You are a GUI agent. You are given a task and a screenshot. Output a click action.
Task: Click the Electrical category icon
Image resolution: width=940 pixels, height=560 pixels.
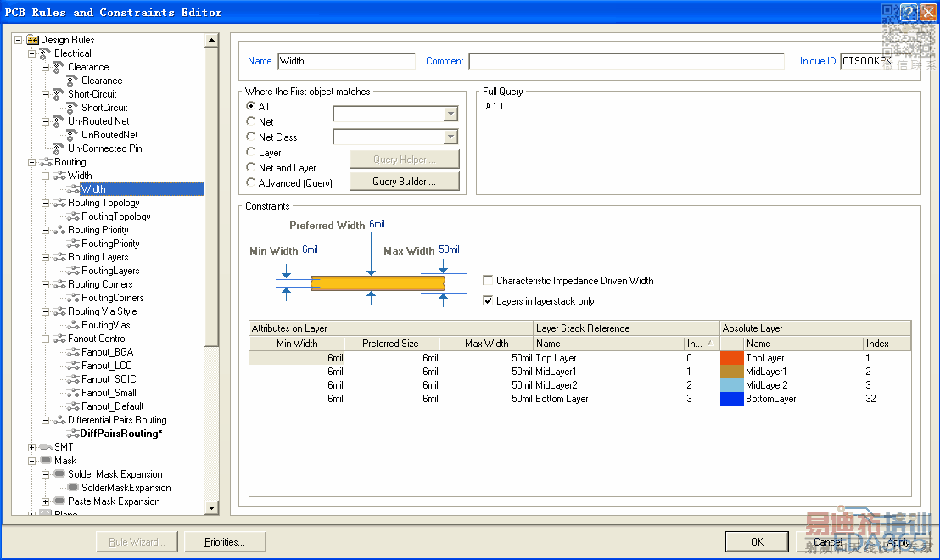coord(46,53)
